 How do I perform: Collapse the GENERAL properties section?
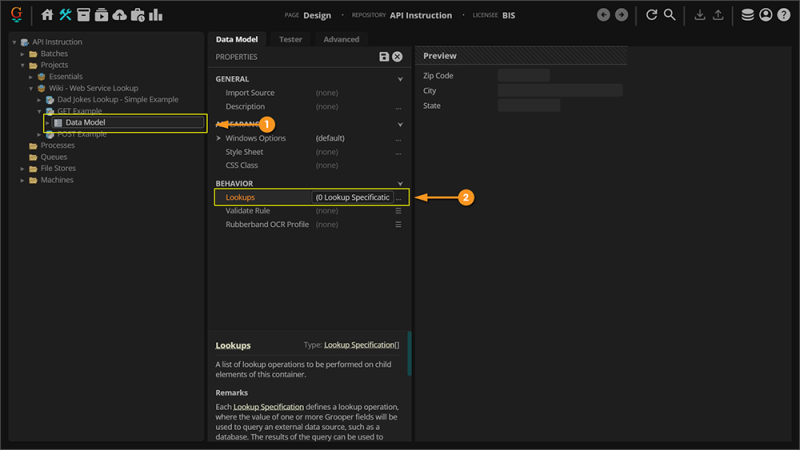click(x=400, y=79)
